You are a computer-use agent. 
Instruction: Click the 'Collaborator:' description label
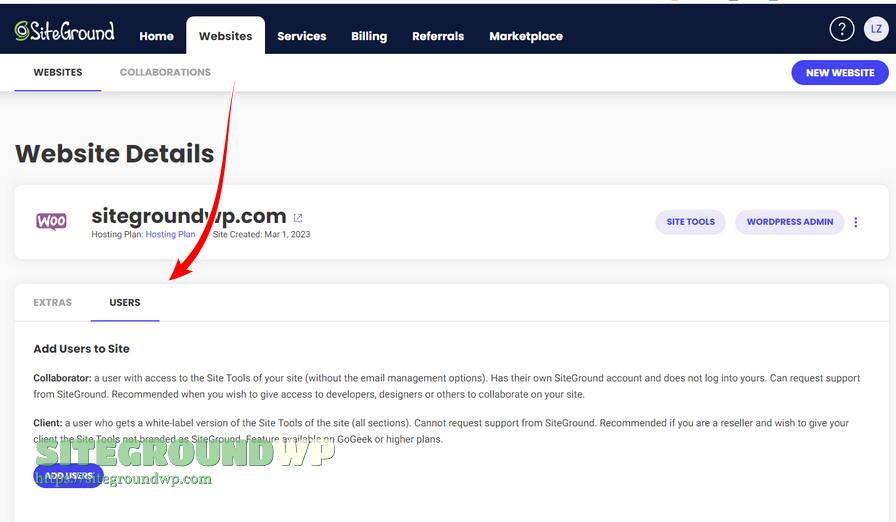pyautogui.click(x=62, y=378)
